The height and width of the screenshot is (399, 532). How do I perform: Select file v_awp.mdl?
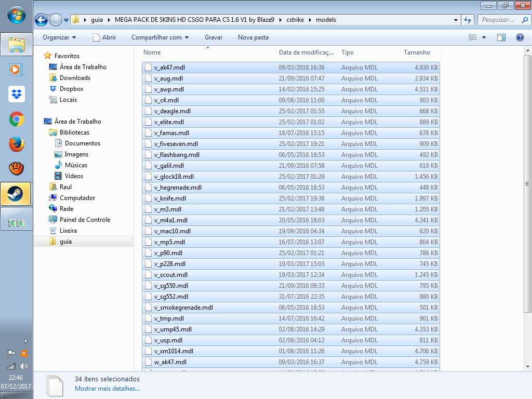click(291, 89)
